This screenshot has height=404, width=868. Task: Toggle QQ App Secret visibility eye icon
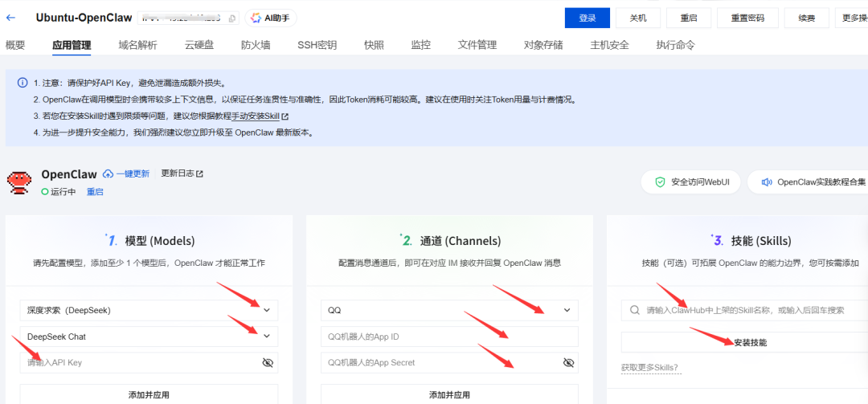pos(568,362)
